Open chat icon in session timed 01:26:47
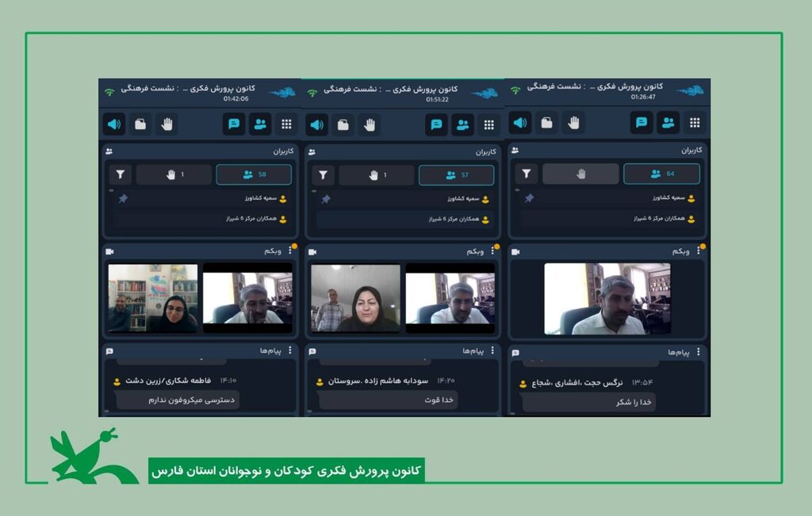 642,123
